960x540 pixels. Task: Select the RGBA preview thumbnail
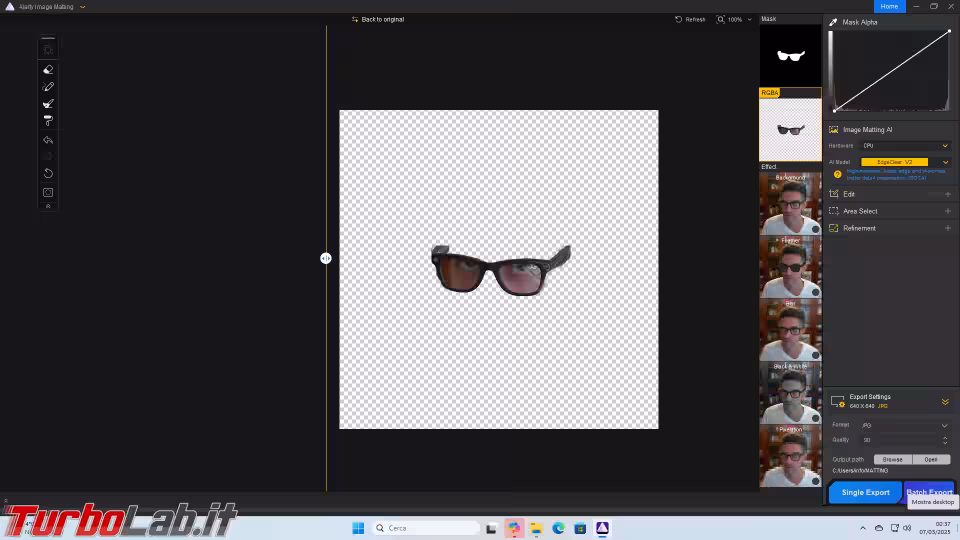pyautogui.click(x=790, y=129)
